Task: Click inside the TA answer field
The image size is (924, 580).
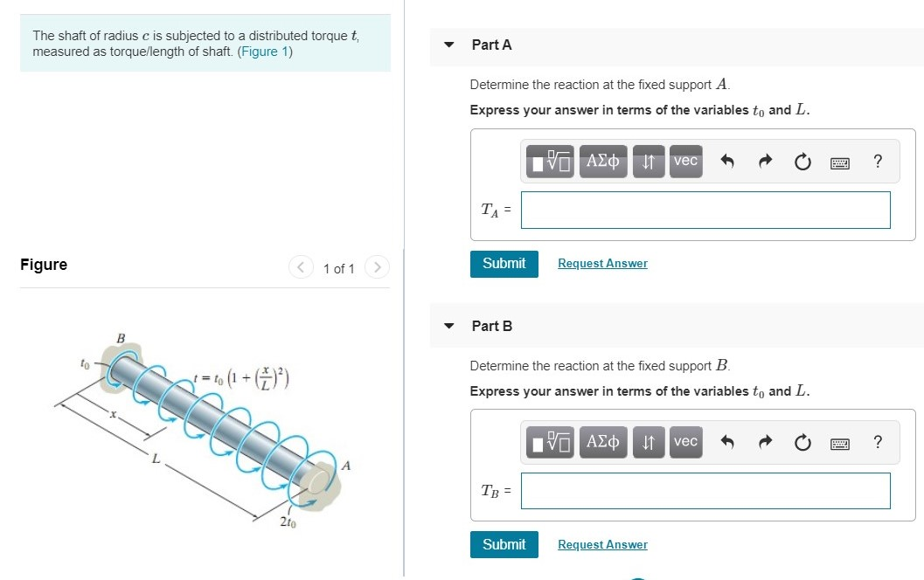Action: click(705, 210)
